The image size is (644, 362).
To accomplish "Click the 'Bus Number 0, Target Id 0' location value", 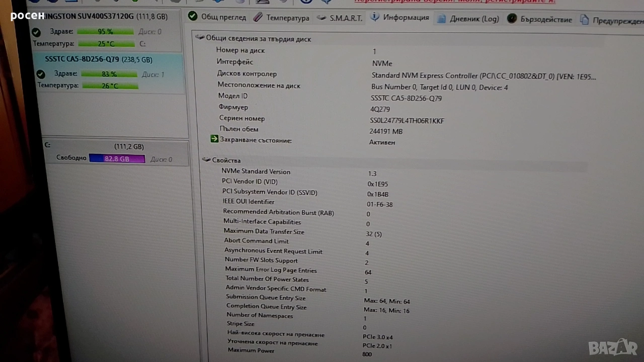I will click(439, 87).
